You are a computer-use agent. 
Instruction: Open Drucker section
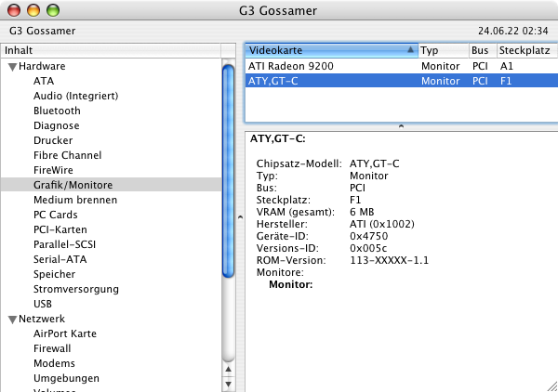point(53,140)
